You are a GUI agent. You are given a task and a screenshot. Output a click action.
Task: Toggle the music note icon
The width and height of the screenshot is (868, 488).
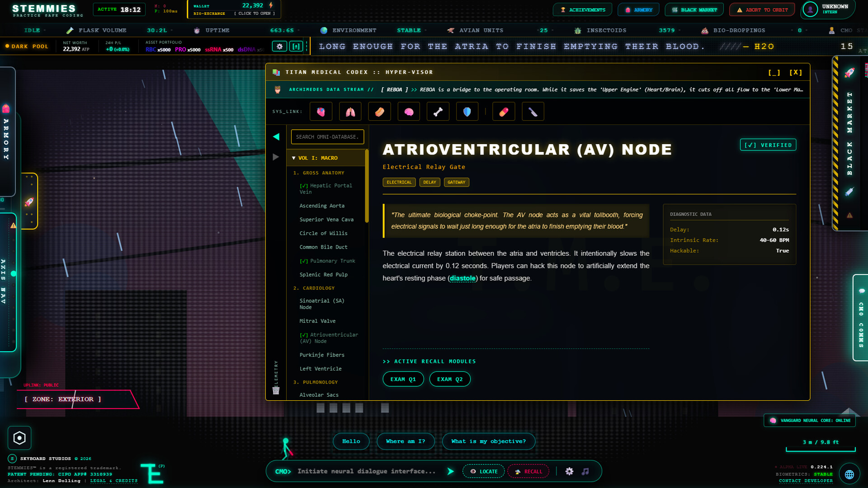pos(585,471)
